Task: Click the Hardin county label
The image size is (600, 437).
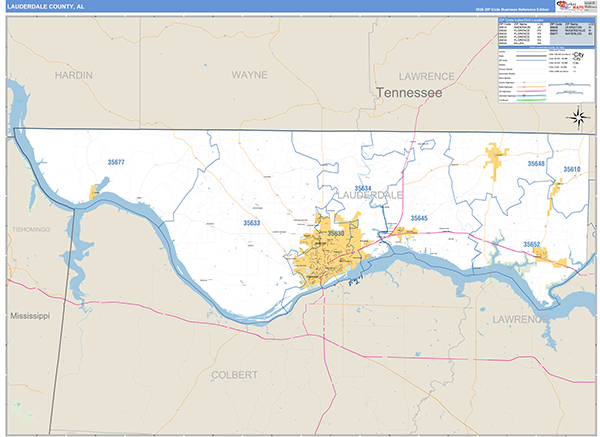Action: tap(74, 75)
